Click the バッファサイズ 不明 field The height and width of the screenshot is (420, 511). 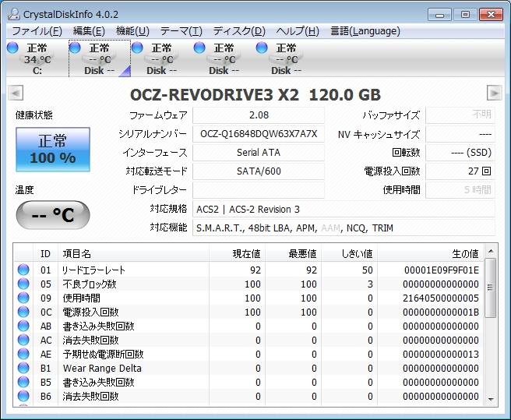[x=460, y=115]
